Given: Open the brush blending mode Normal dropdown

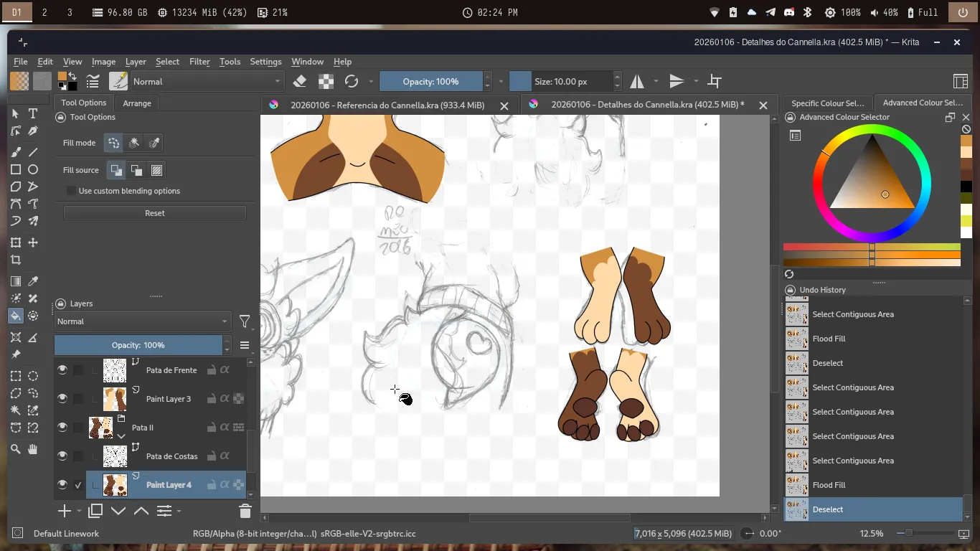Looking at the screenshot, I should coord(207,81).
